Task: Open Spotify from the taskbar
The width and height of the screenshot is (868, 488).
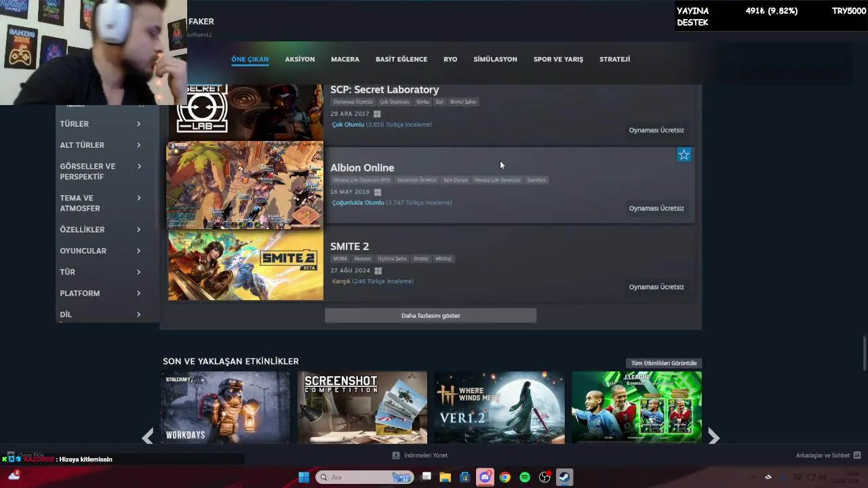Action: pos(524,477)
